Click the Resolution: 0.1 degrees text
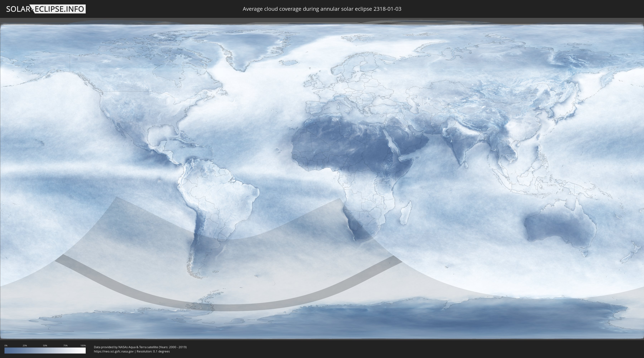 click(153, 351)
